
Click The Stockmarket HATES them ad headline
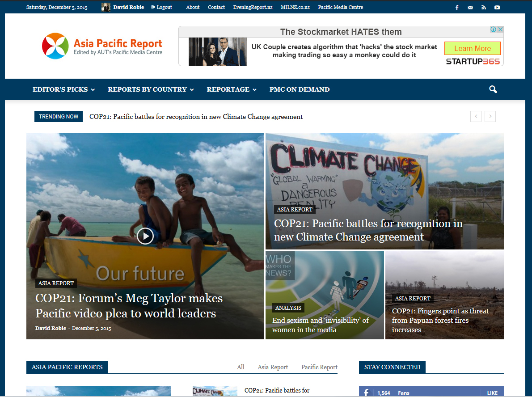click(341, 32)
